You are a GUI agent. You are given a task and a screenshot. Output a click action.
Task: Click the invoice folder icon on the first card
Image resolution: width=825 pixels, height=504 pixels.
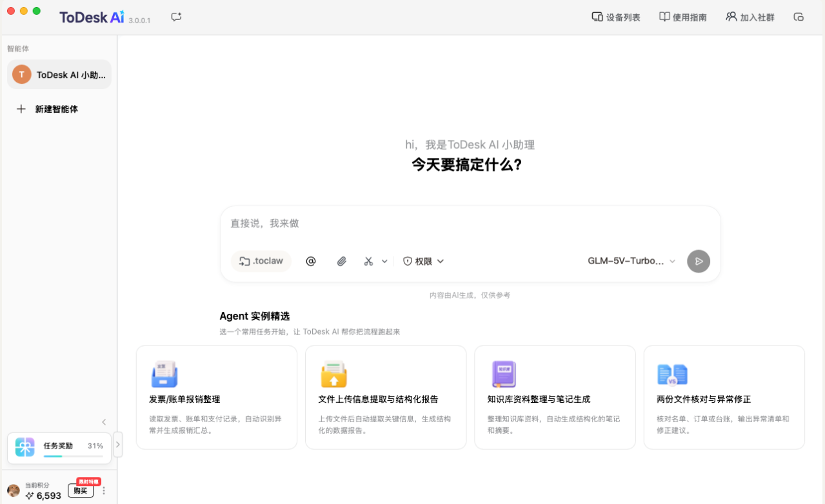click(x=164, y=374)
